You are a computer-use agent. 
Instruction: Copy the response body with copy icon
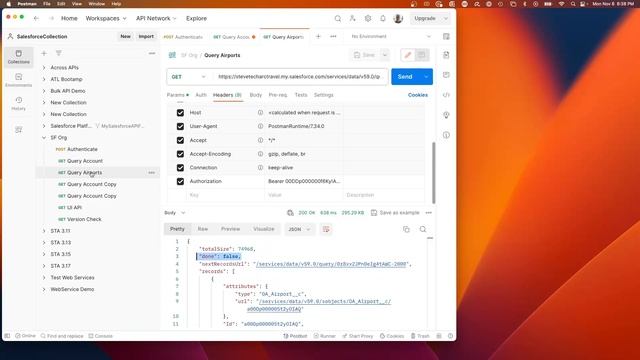pyautogui.click(x=406, y=229)
